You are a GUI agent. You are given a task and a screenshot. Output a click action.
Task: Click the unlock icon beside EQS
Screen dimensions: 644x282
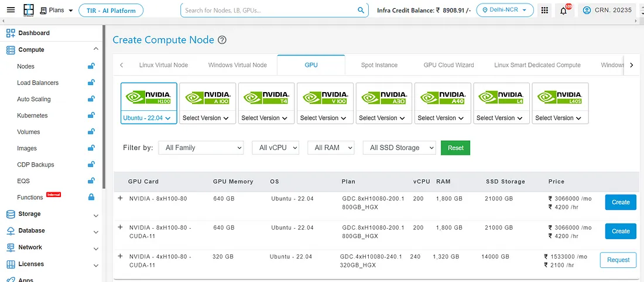pos(91,181)
